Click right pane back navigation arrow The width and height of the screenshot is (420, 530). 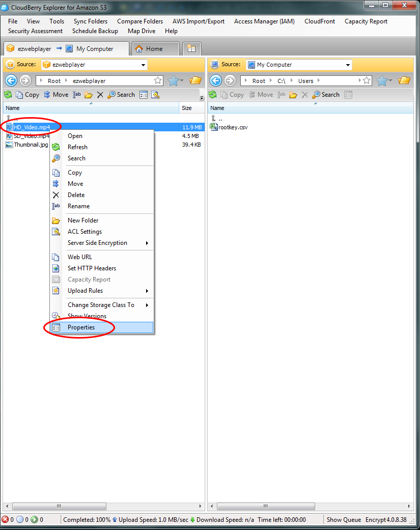216,81
